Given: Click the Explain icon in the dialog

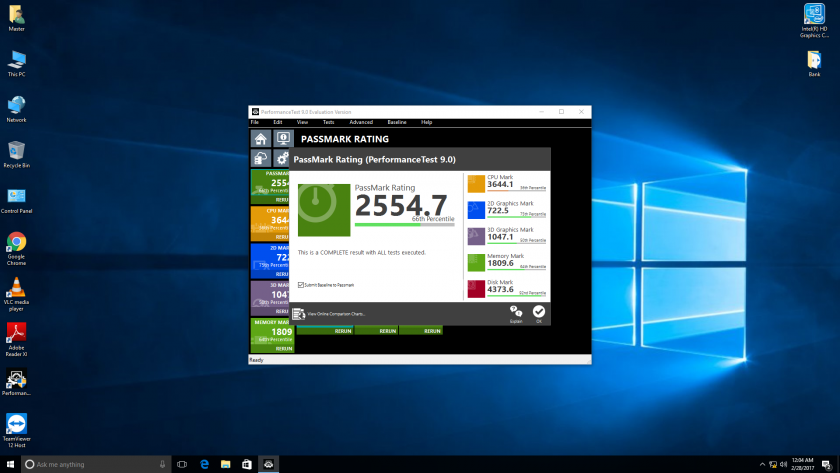Looking at the screenshot, I should (x=516, y=313).
